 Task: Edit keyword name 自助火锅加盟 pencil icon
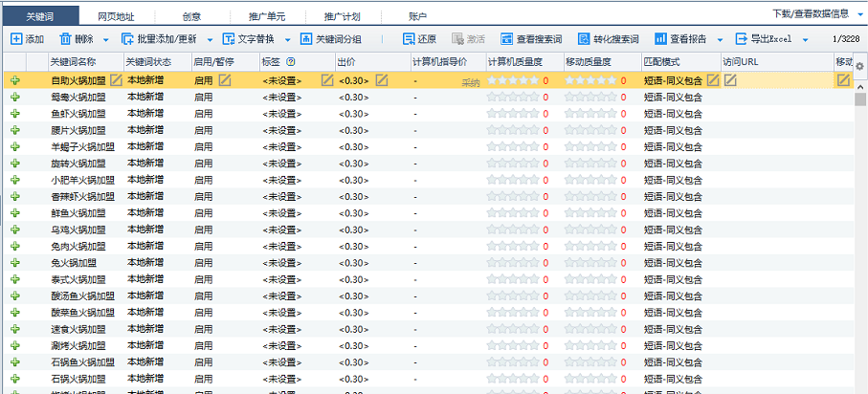coord(116,80)
